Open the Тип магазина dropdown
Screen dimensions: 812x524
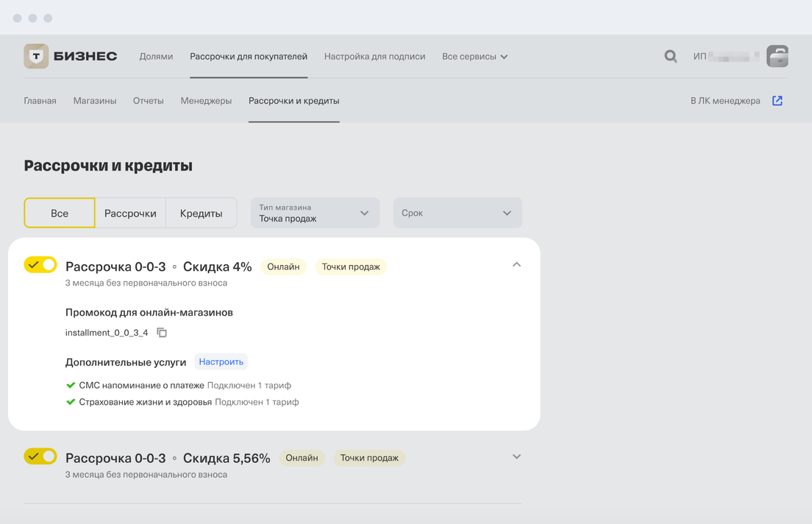tap(315, 213)
